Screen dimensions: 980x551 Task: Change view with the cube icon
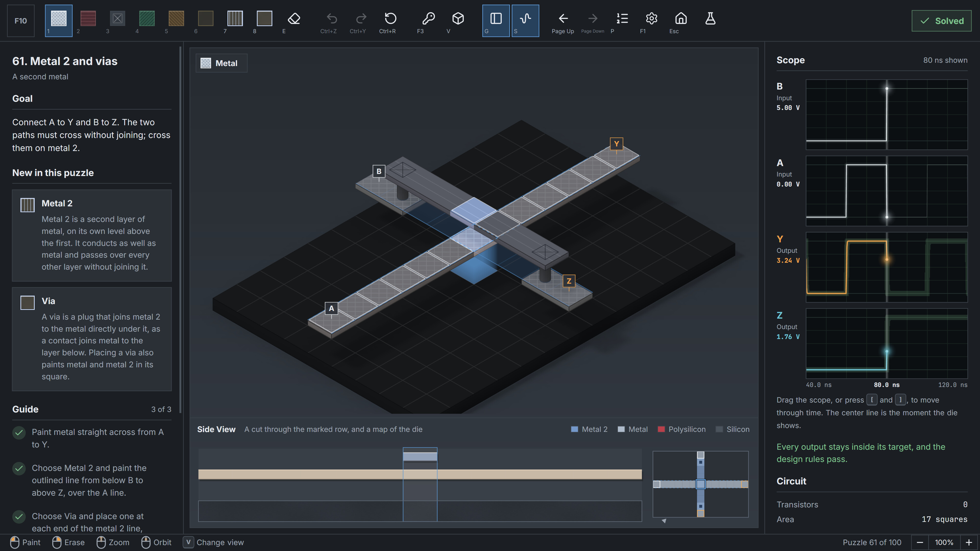point(458,20)
